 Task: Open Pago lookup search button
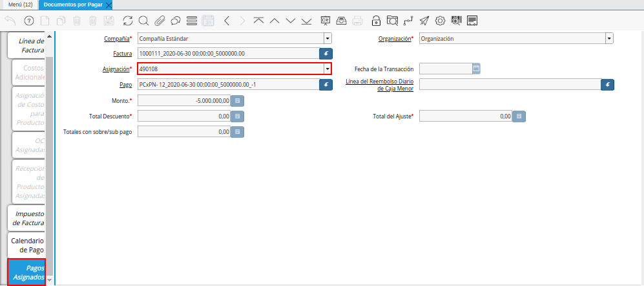pos(326,84)
